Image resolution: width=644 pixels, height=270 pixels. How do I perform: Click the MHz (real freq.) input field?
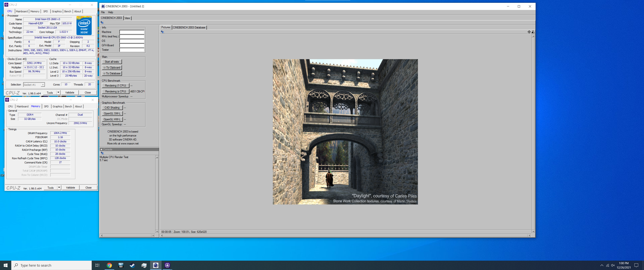click(x=132, y=37)
